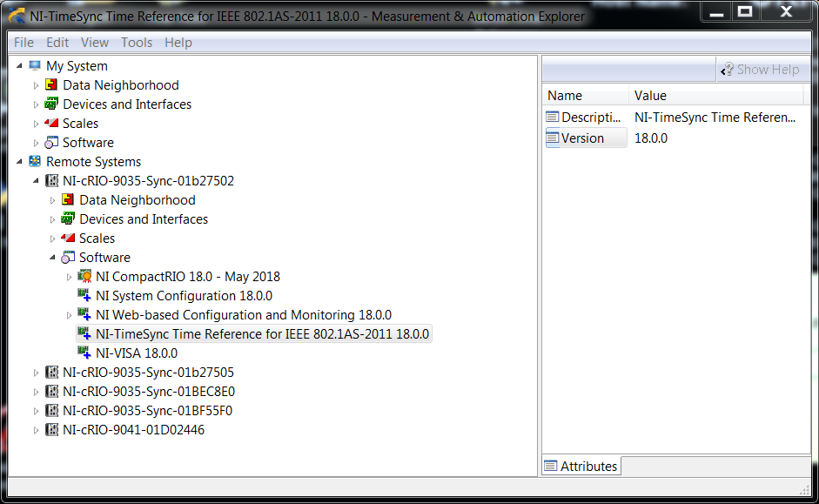The width and height of the screenshot is (819, 504).
Task: Expand NI Web-based Configuration and Monitoring
Action: click(70, 315)
